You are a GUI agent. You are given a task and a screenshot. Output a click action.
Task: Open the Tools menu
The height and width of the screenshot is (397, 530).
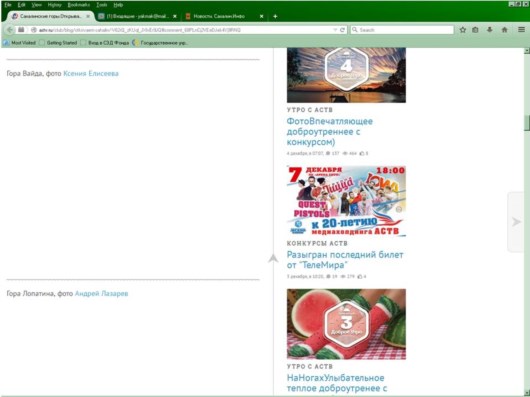tap(102, 5)
